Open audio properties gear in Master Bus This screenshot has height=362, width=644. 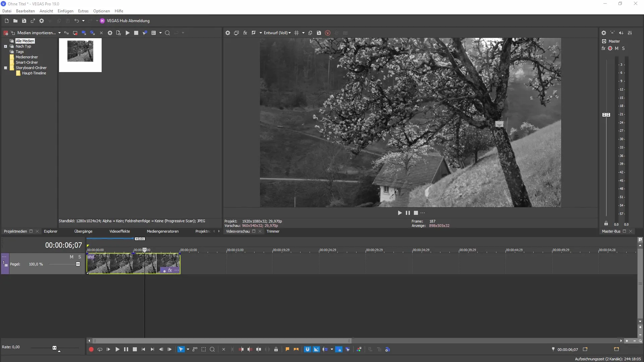click(x=604, y=33)
